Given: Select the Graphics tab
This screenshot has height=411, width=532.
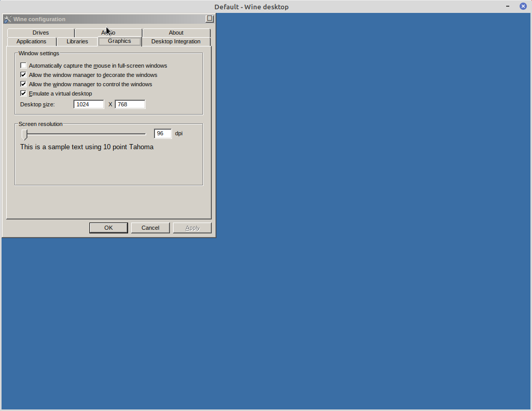Looking at the screenshot, I should tap(119, 41).
